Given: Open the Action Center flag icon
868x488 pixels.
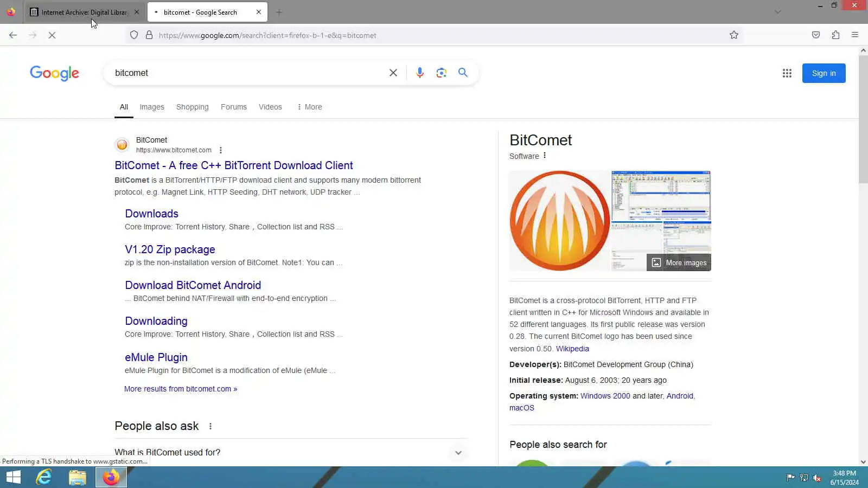Looking at the screenshot, I should pyautogui.click(x=790, y=478).
